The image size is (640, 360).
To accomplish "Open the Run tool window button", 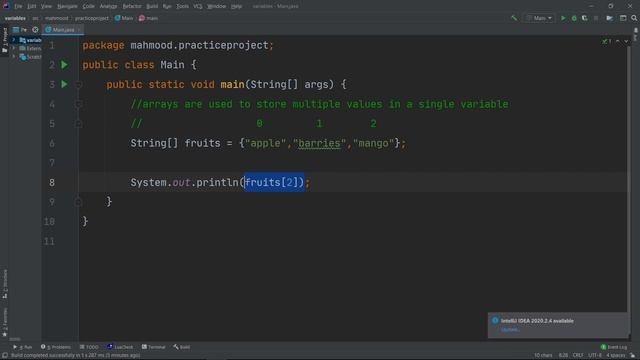I will (22, 347).
